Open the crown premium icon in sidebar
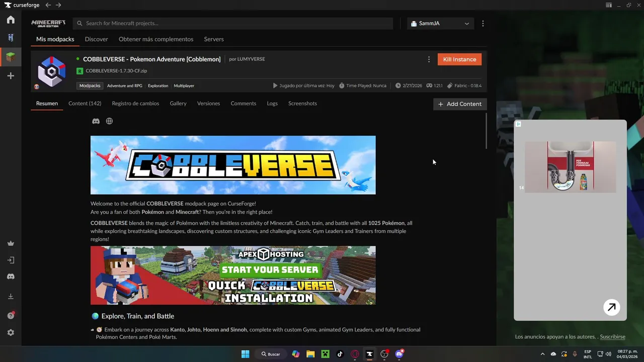Image resolution: width=644 pixels, height=362 pixels. click(11, 243)
